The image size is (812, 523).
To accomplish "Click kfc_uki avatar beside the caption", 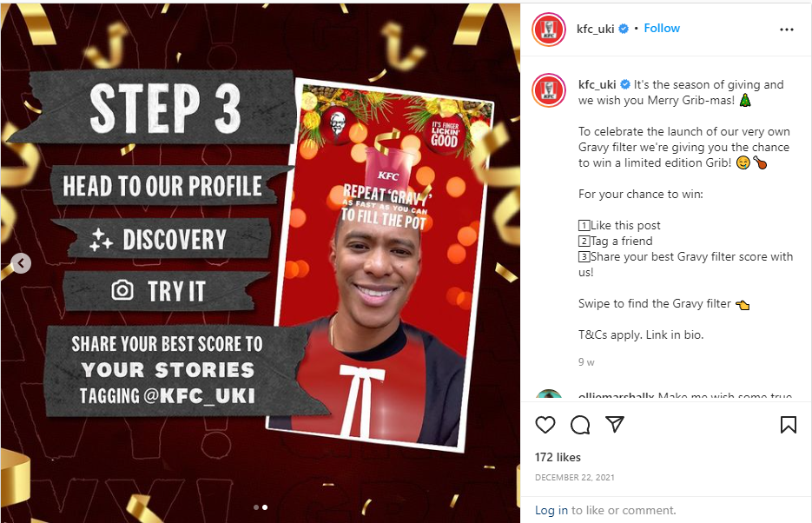I will 549,90.
